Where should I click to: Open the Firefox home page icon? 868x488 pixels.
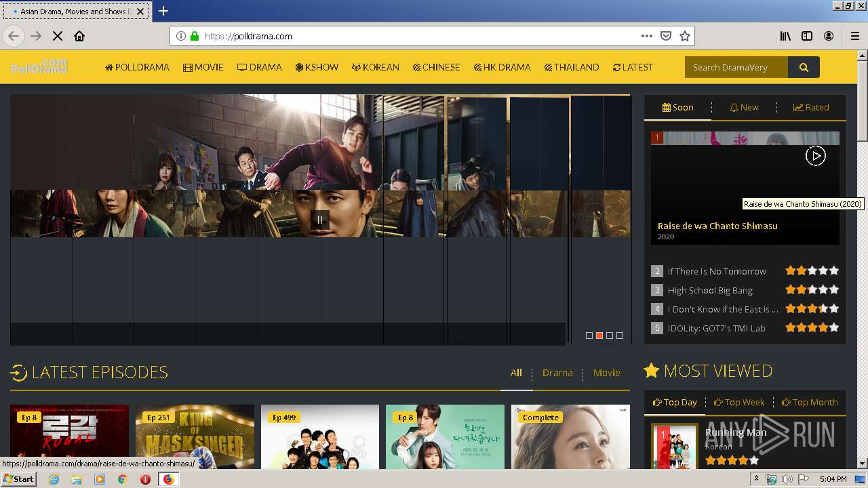79,36
